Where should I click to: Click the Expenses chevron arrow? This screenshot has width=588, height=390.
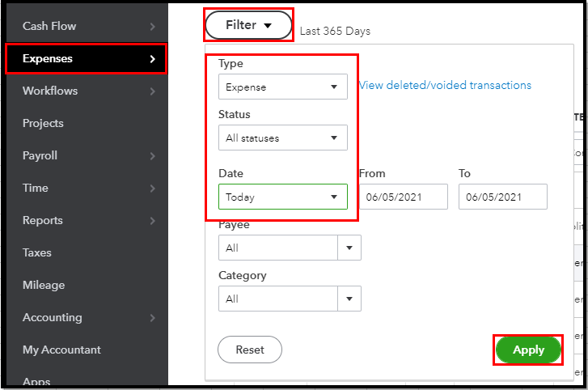point(152,59)
